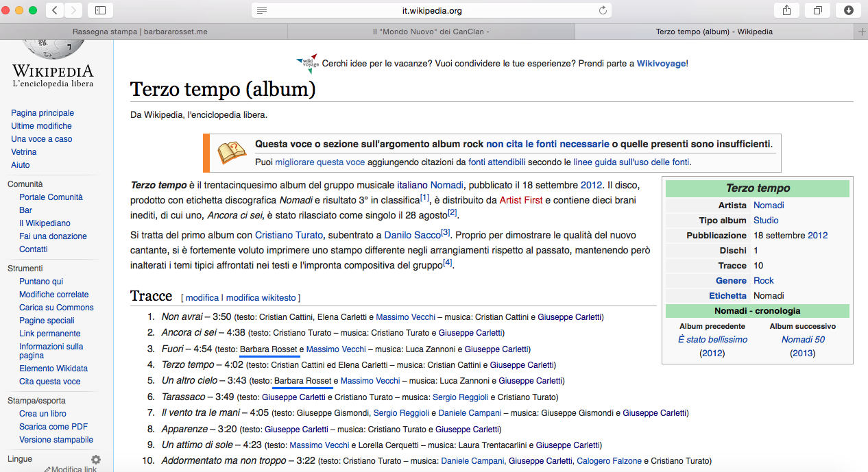Go forward to the next page

73,10
